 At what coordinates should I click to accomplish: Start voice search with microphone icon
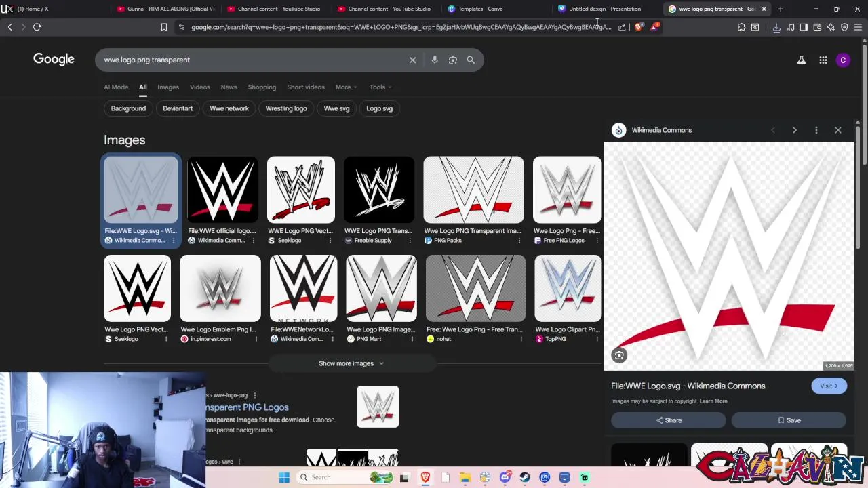pyautogui.click(x=435, y=60)
